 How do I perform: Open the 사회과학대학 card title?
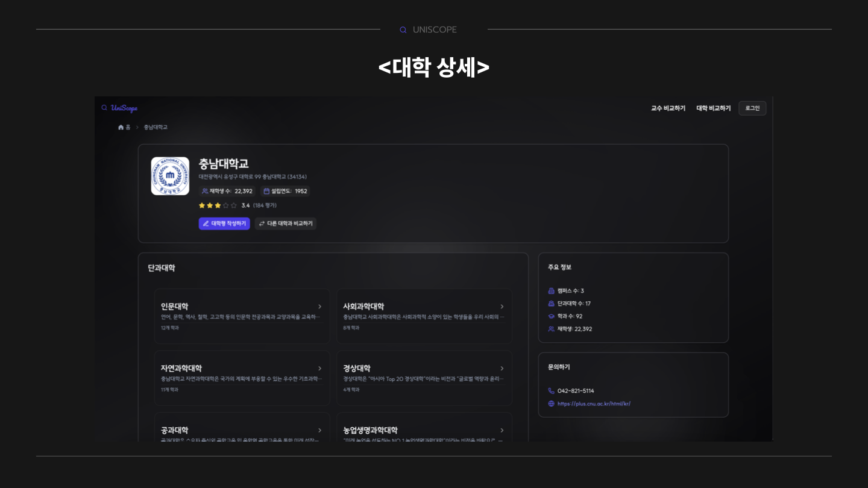[x=363, y=307]
